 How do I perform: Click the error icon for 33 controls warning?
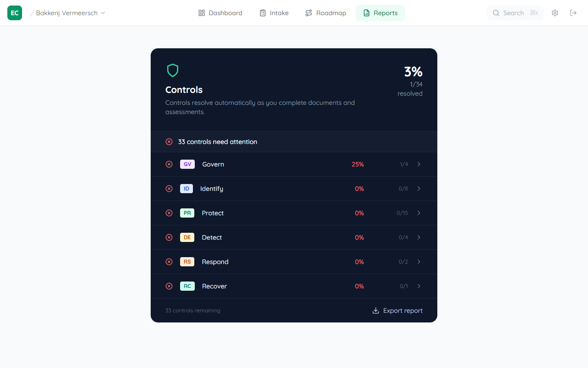click(169, 142)
